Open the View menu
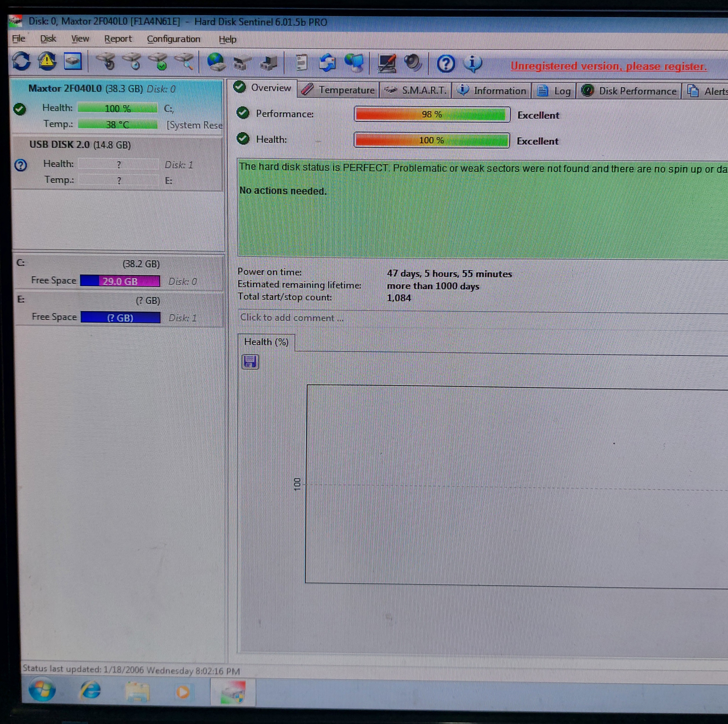The height and width of the screenshot is (724, 728). click(x=80, y=39)
